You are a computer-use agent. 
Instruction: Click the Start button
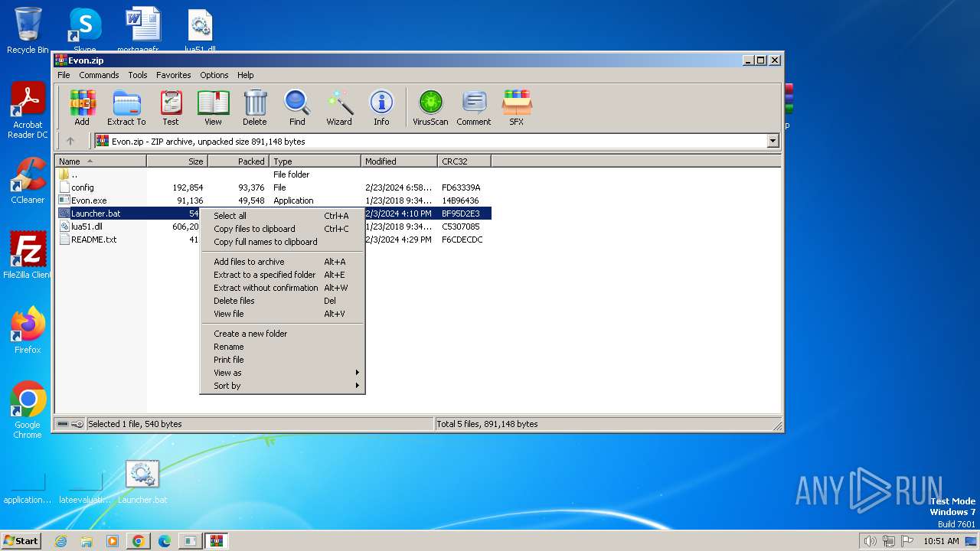pos(21,541)
